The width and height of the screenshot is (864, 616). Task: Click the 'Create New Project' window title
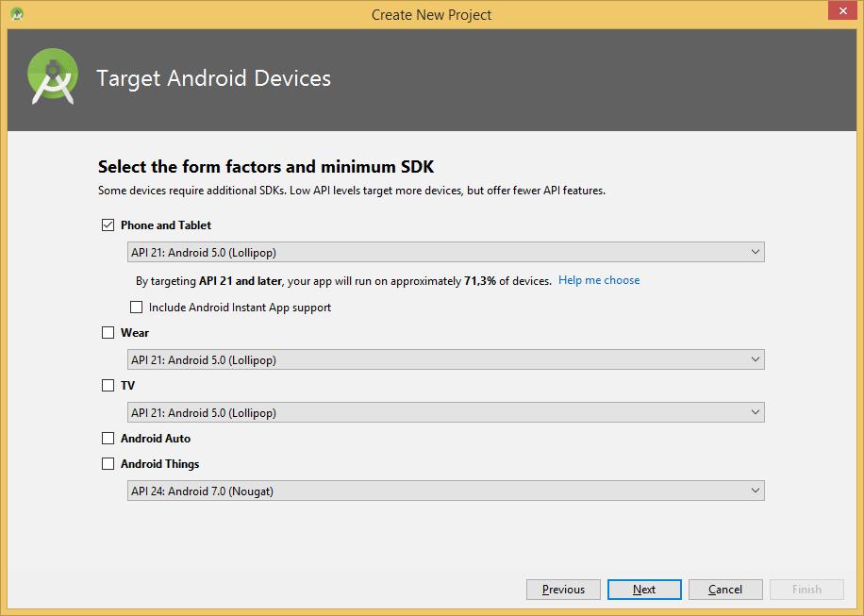(x=431, y=14)
